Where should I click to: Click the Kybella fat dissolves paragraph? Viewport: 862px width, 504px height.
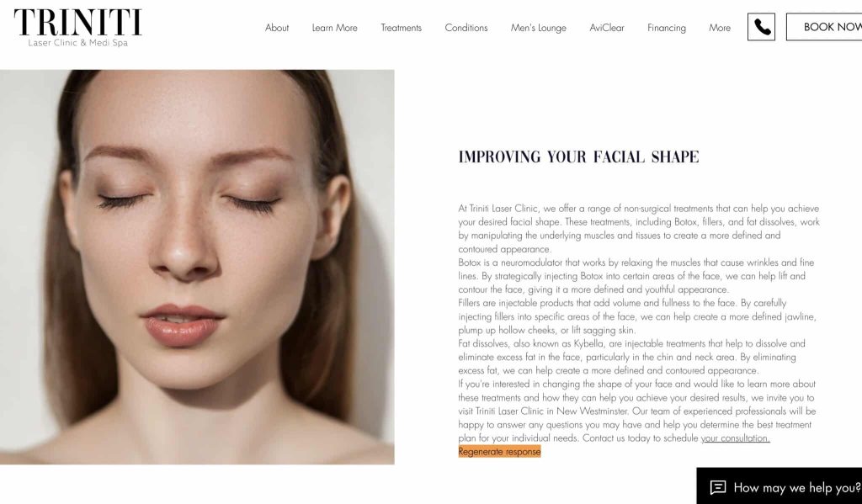tap(631, 357)
